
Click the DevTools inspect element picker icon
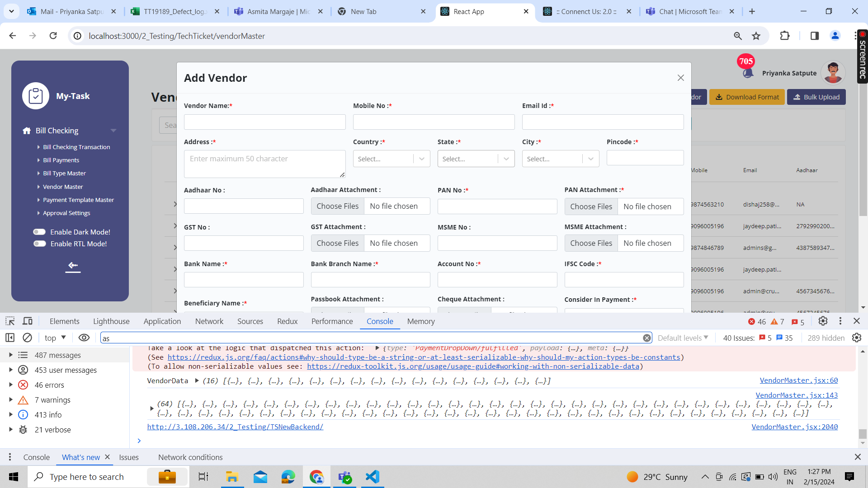coord(10,321)
